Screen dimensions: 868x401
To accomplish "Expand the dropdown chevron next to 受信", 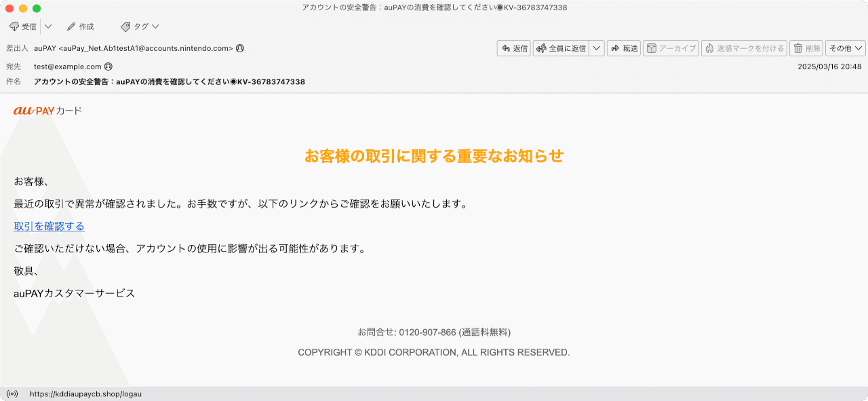I will [x=47, y=26].
